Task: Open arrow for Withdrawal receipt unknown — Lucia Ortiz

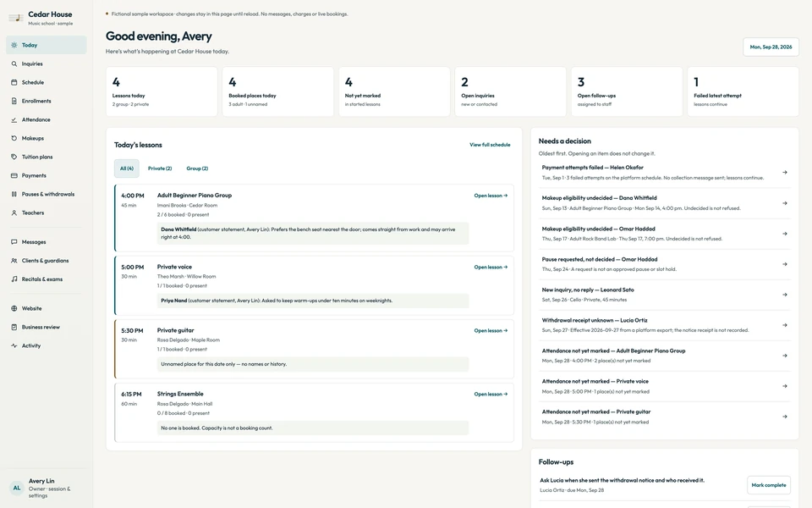Action: (x=785, y=325)
